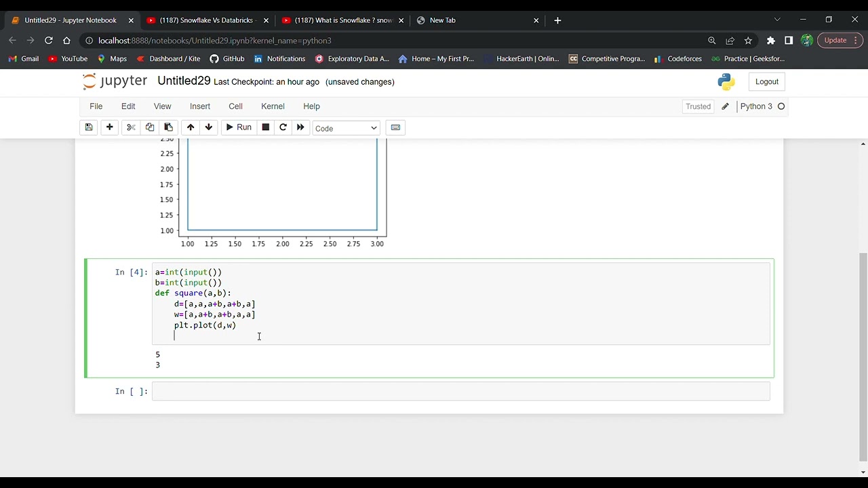
Task: Click the pencil edit mode icon
Action: tap(725, 106)
